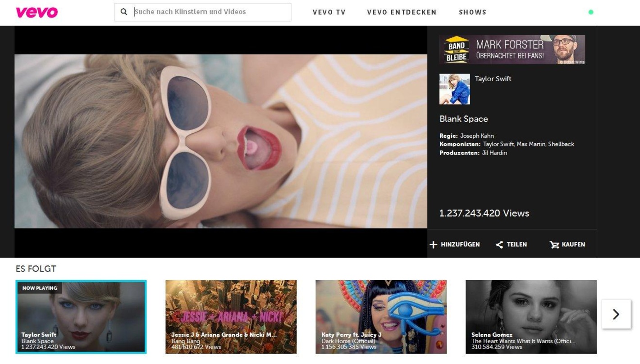The height and width of the screenshot is (364, 640).
Task: Click the TEILEN label
Action: pos(517,245)
